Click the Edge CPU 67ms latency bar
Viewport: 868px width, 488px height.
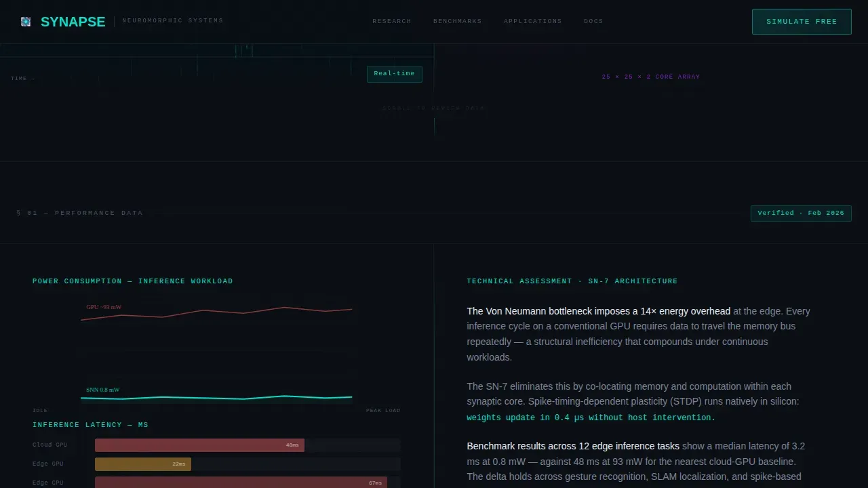[x=241, y=483]
